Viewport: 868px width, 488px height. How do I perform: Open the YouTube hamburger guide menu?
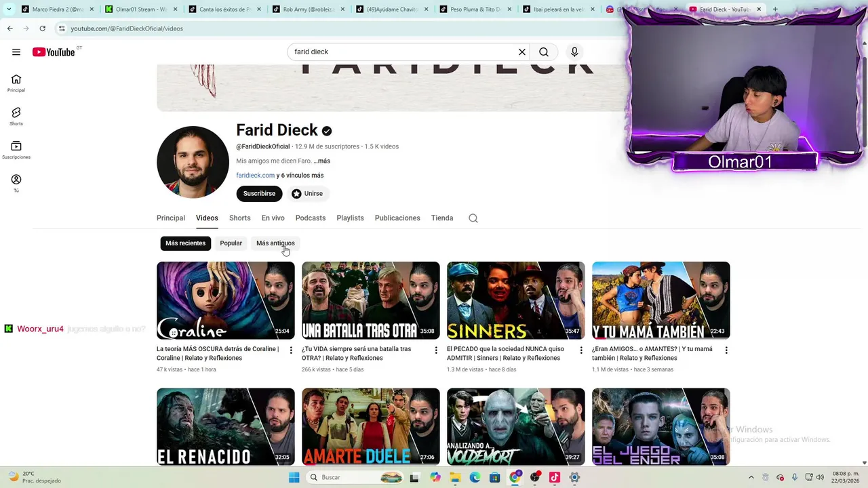click(16, 52)
